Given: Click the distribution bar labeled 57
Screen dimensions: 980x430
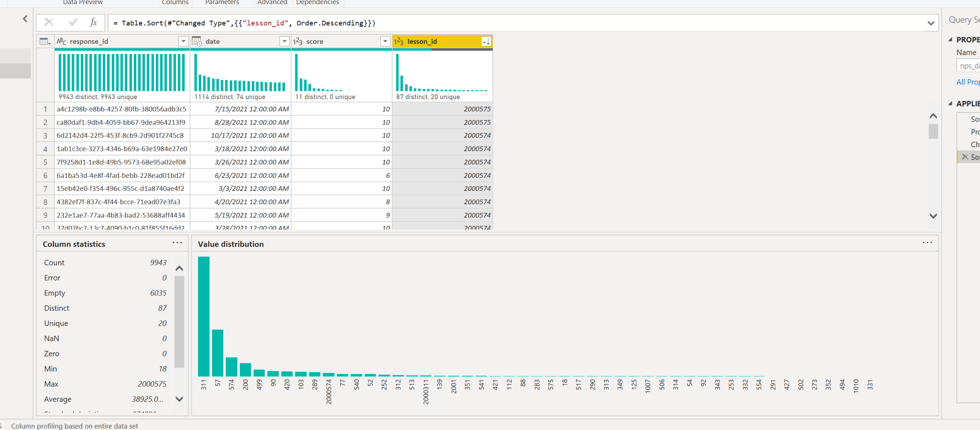Looking at the screenshot, I should pyautogui.click(x=217, y=353).
